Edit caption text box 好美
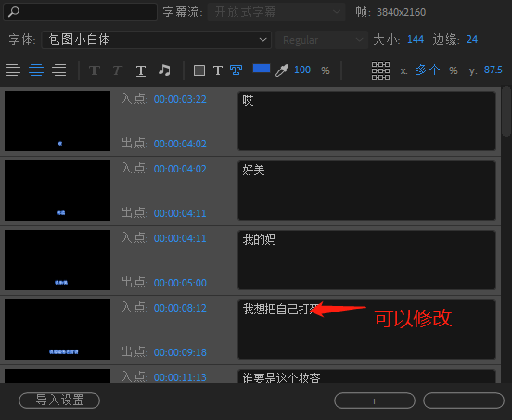This screenshot has height=420, width=512. [x=366, y=190]
